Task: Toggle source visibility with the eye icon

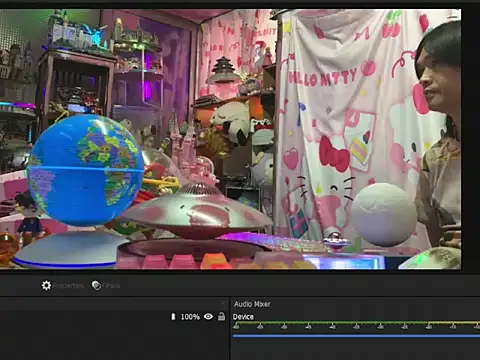Action: pyautogui.click(x=208, y=316)
